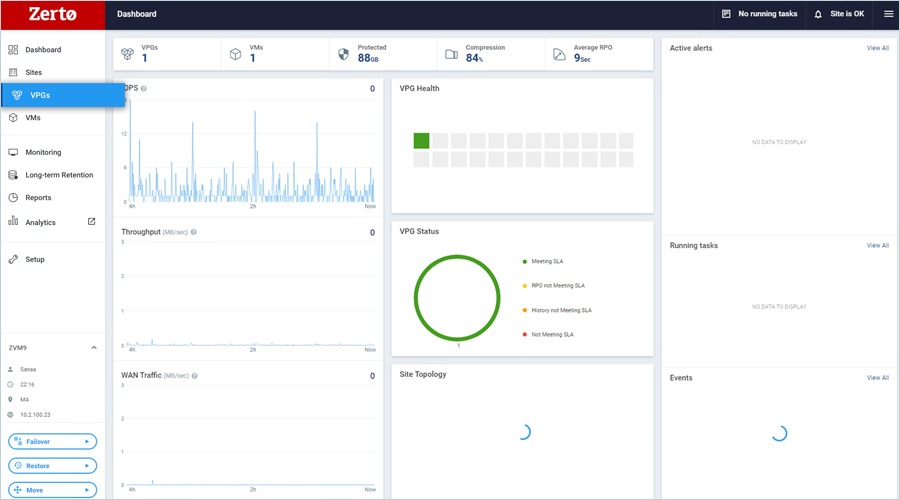Screen dimensions: 900x500
Task: Expand the Failover button arrow
Action: [x=87, y=441]
